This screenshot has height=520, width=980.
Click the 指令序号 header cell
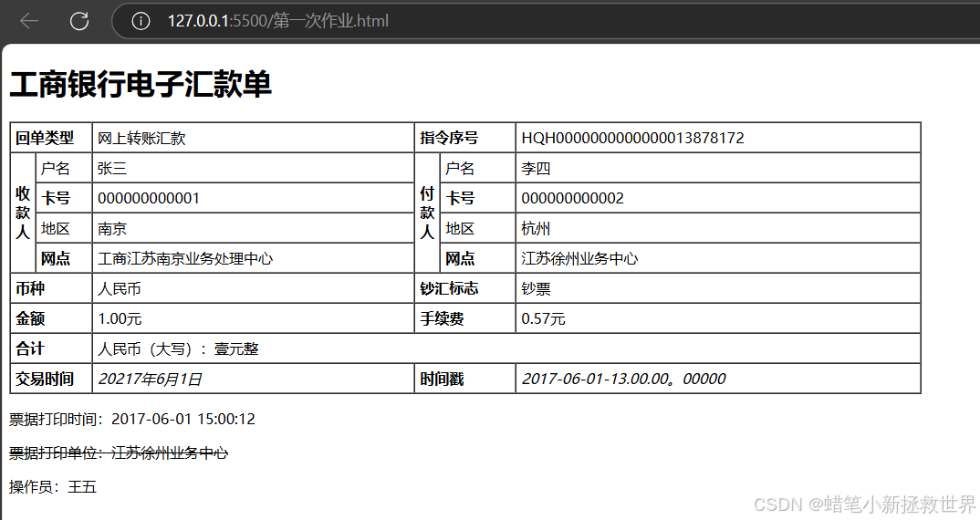(x=465, y=138)
